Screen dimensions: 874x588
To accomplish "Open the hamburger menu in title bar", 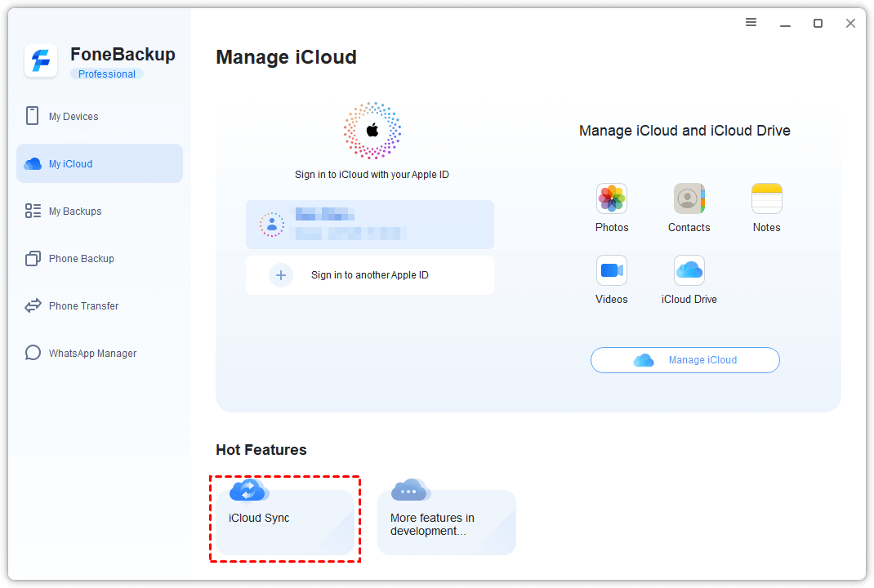I will (751, 23).
